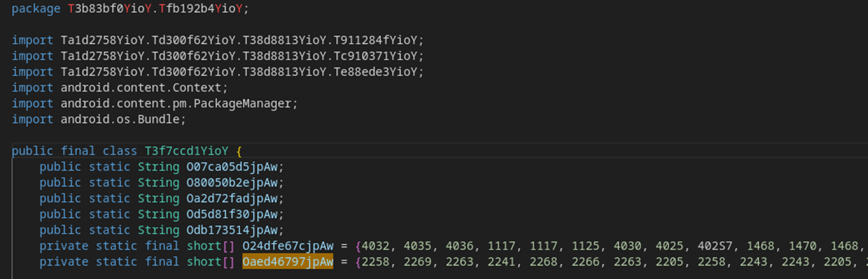Click class name T3f7ccd1YioY

click(186, 151)
